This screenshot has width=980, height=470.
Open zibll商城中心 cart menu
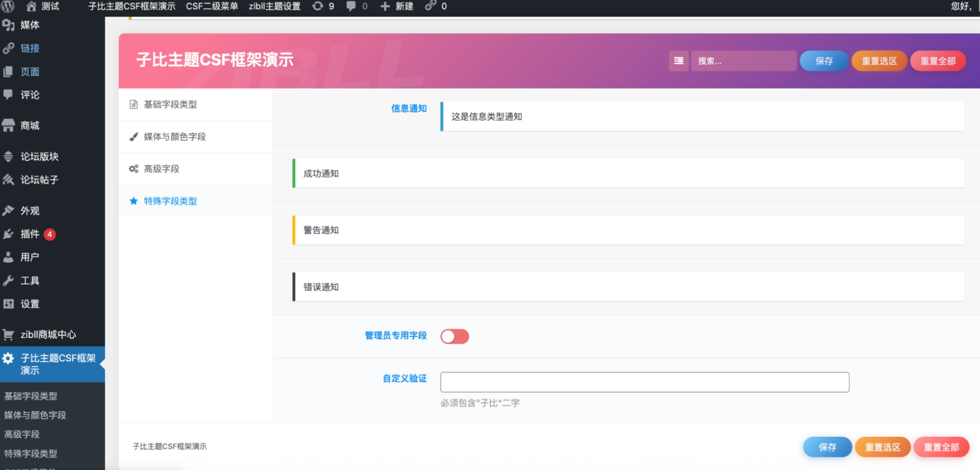[52, 335]
